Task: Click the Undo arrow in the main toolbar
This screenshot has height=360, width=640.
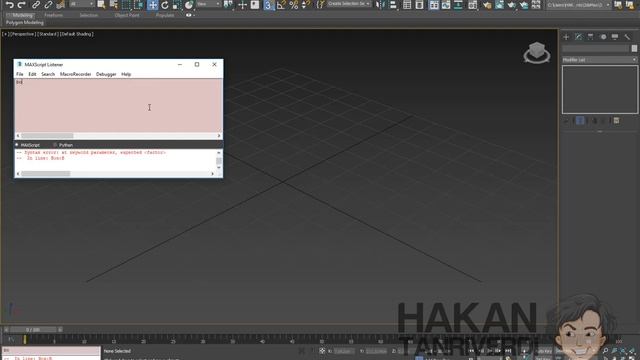Action: click(x=9, y=5)
